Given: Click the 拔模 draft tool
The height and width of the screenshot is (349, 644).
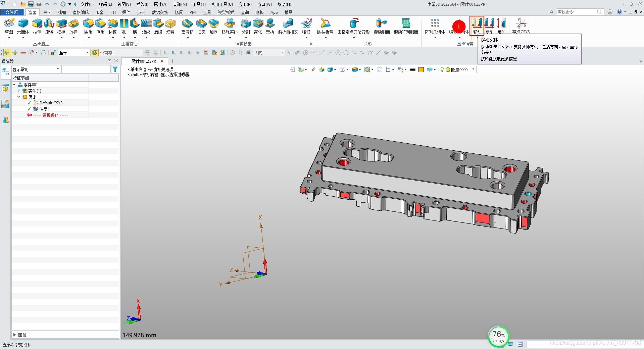Looking at the screenshot, I should pos(112,26).
